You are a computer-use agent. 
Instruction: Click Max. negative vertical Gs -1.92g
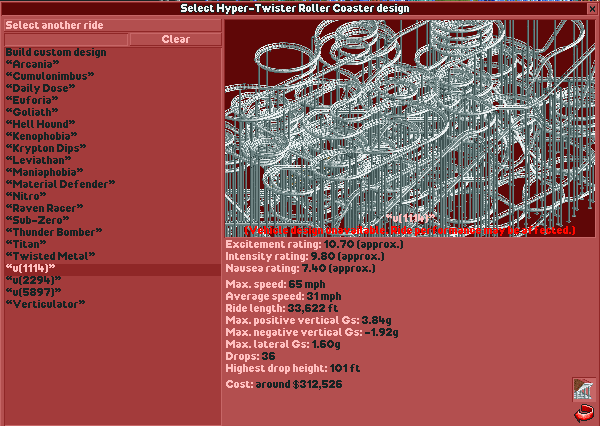click(312, 332)
